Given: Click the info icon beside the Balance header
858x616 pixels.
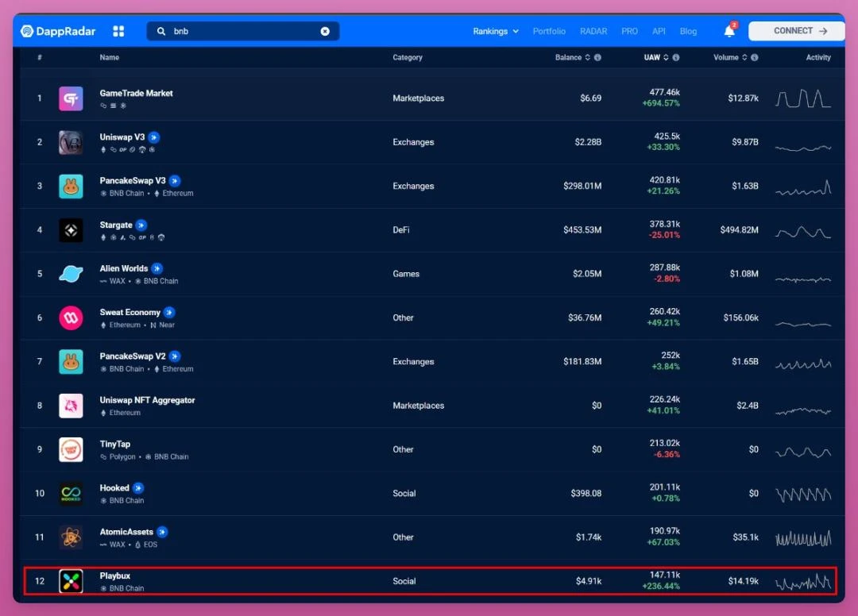Looking at the screenshot, I should [597, 57].
